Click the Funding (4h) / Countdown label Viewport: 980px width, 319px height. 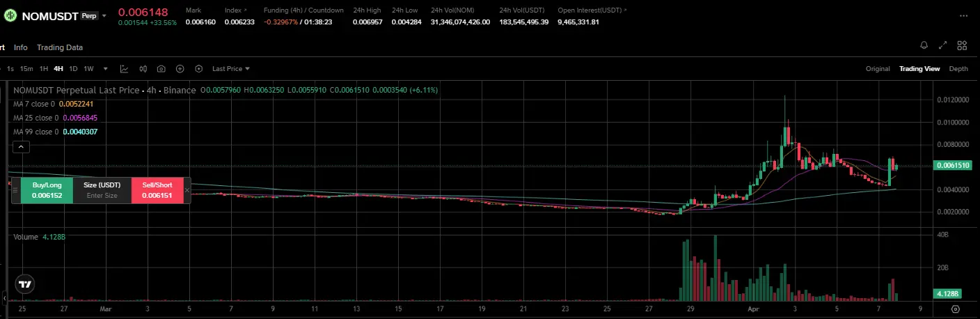(x=303, y=10)
